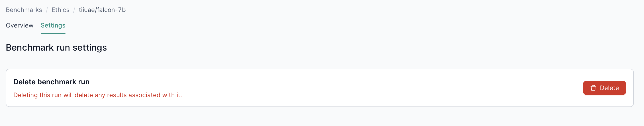
Task: Click the slash separator before tiiuae/falcon-7b
Action: (x=74, y=10)
